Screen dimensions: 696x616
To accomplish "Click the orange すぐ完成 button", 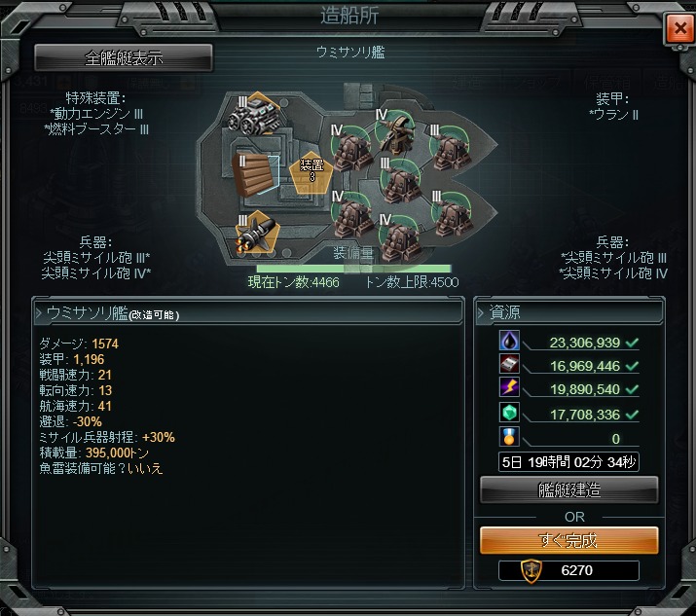I will coord(569,540).
